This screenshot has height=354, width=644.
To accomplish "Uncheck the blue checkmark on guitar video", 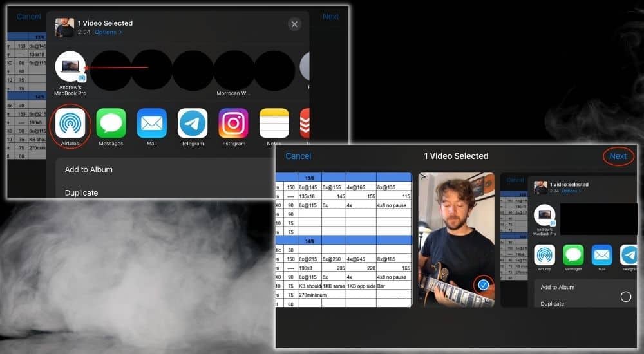I will tap(484, 284).
